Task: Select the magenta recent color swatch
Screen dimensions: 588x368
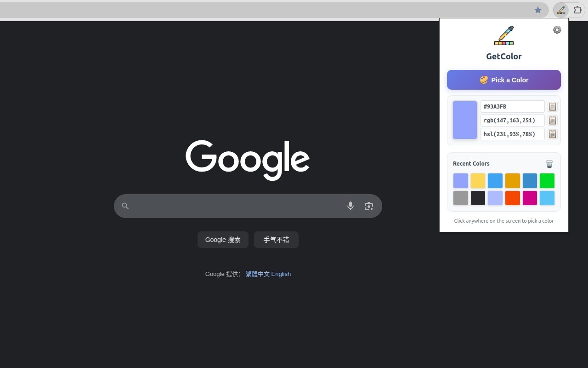Action: (x=530, y=198)
